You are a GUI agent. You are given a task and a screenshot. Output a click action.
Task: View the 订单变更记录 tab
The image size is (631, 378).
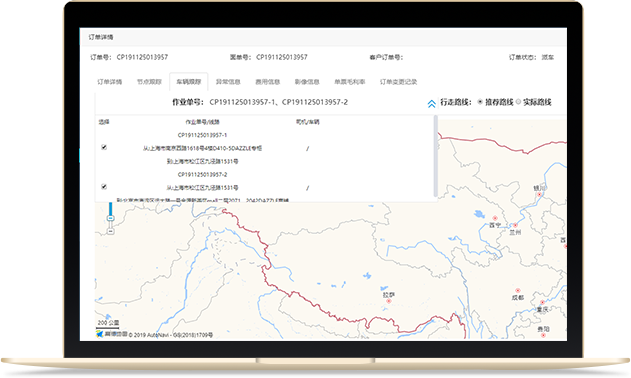point(398,82)
